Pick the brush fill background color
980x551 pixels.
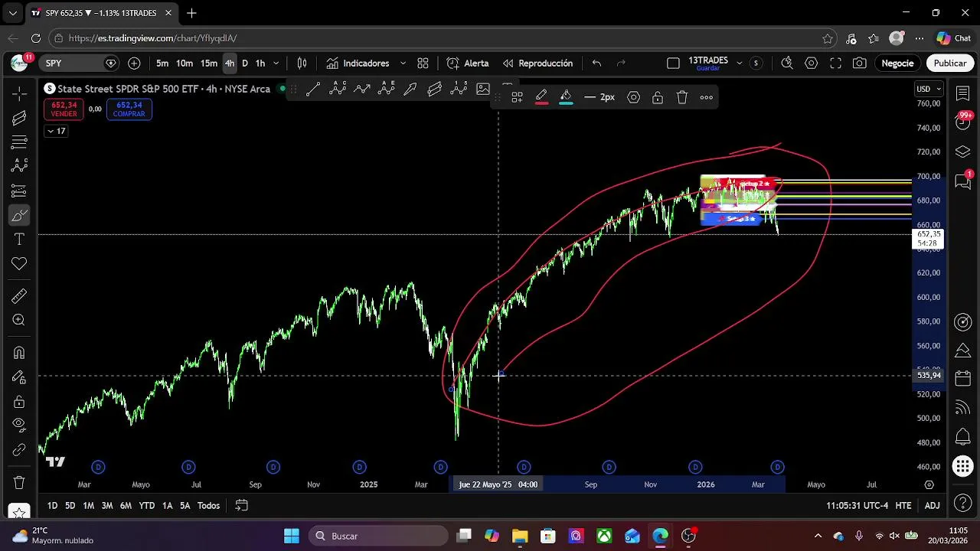coord(566,97)
